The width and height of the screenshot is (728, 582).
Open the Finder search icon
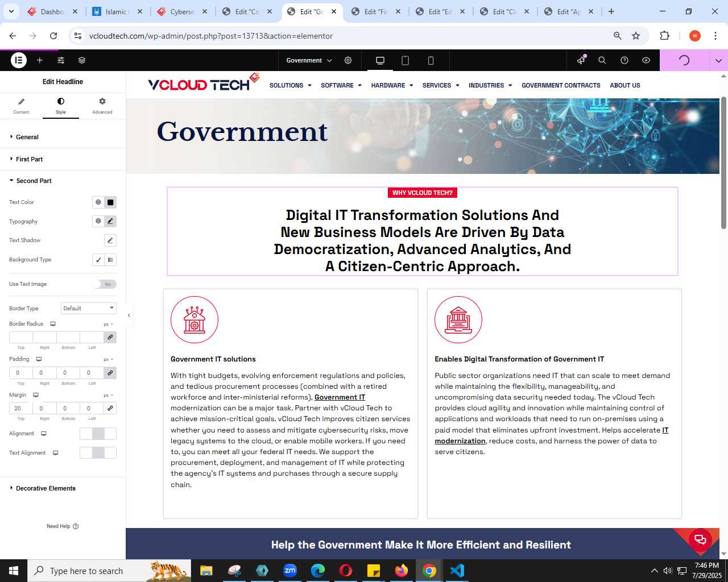tap(602, 60)
